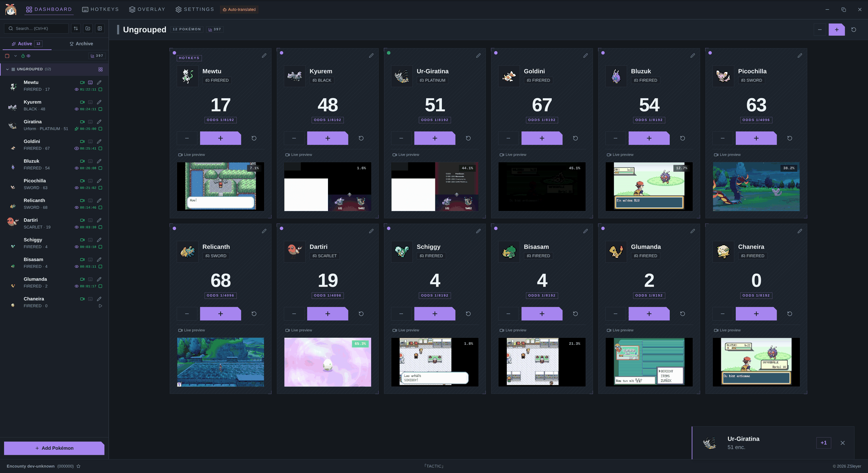
Task: Click the stopwatch timer icon in sidebar filter row
Action: (x=23, y=56)
